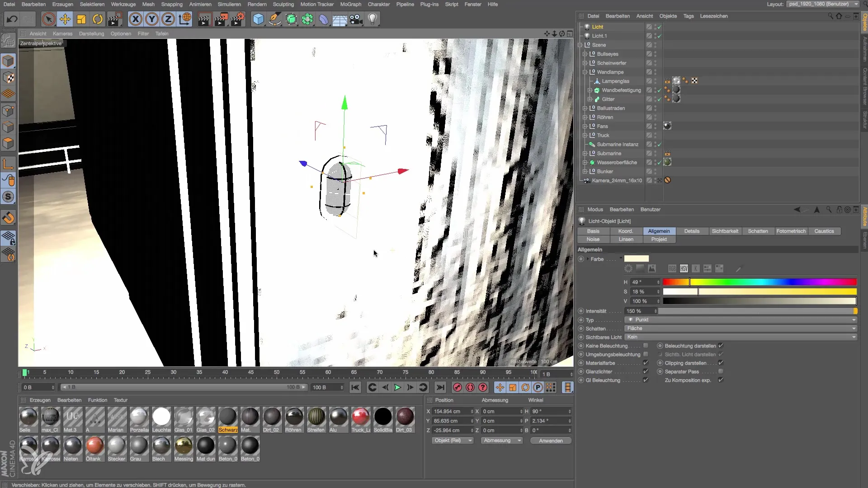Toggle autokeying button
The image size is (868, 488).
(x=470, y=387)
